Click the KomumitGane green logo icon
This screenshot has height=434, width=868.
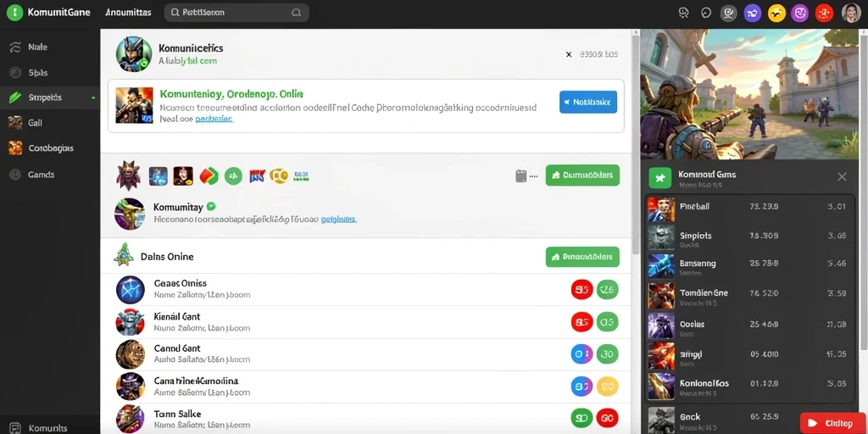pos(15,12)
